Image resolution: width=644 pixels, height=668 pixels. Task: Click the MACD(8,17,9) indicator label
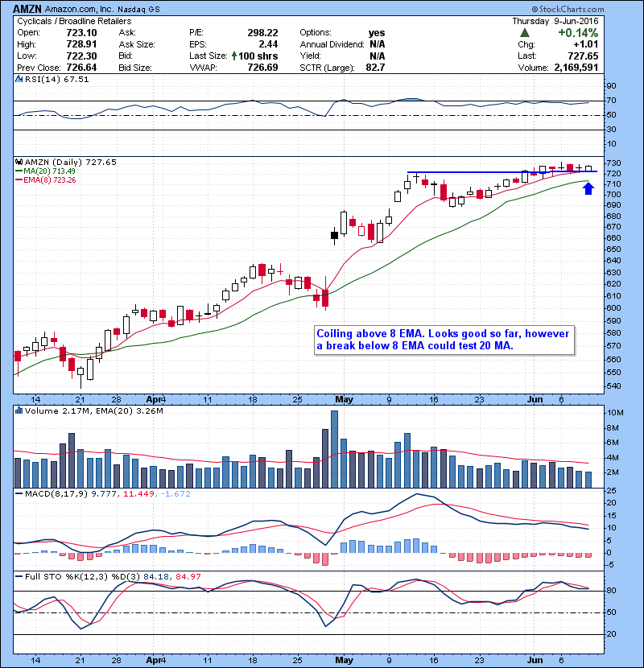[56, 493]
